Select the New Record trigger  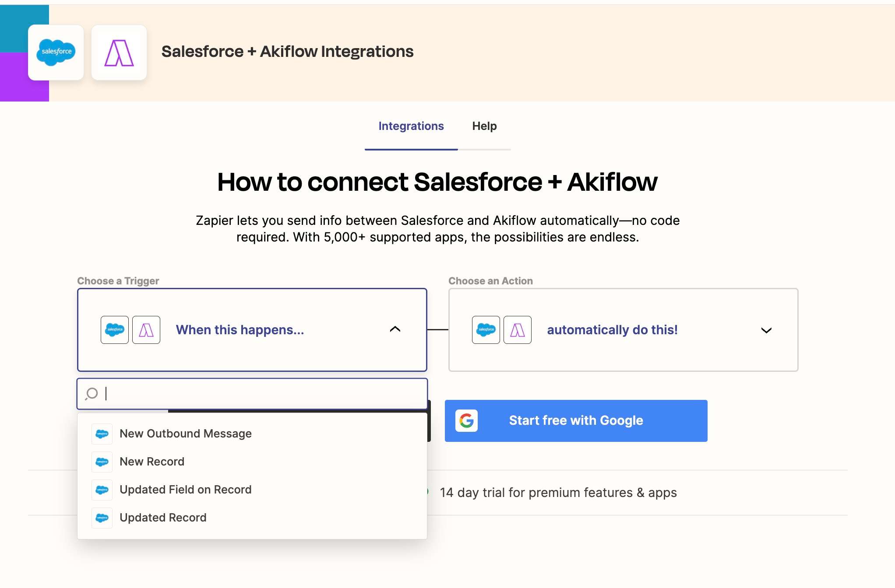(x=252, y=462)
